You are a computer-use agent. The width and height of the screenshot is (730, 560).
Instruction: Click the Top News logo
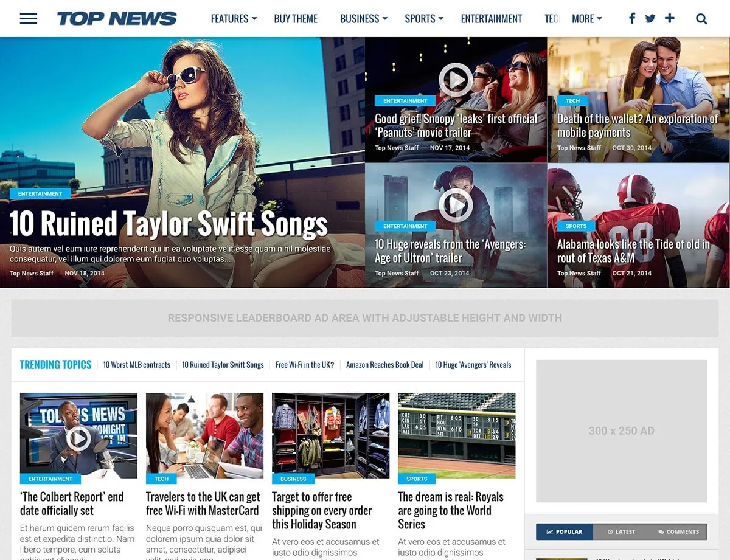point(117,19)
